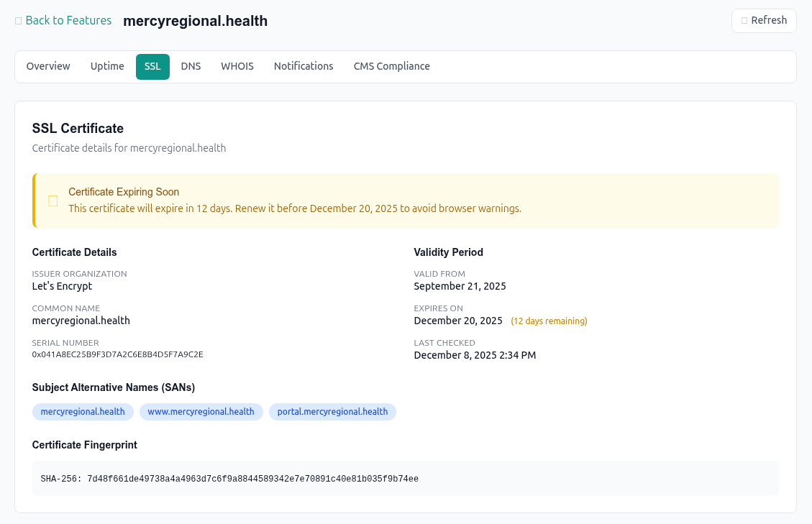The width and height of the screenshot is (812, 524).
Task: Select the highlighted SSL tab
Action: (x=152, y=65)
